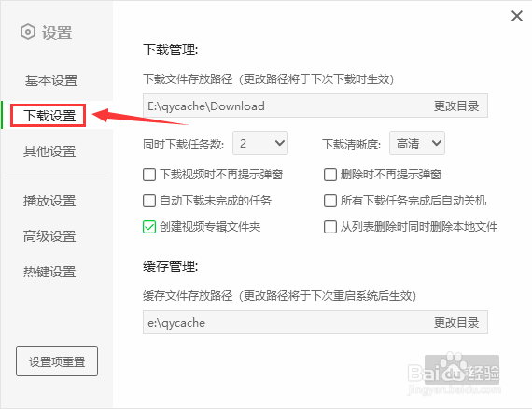Open the 下载清晰度 dropdown showing 高清
The height and width of the screenshot is (409, 532).
pyautogui.click(x=417, y=143)
